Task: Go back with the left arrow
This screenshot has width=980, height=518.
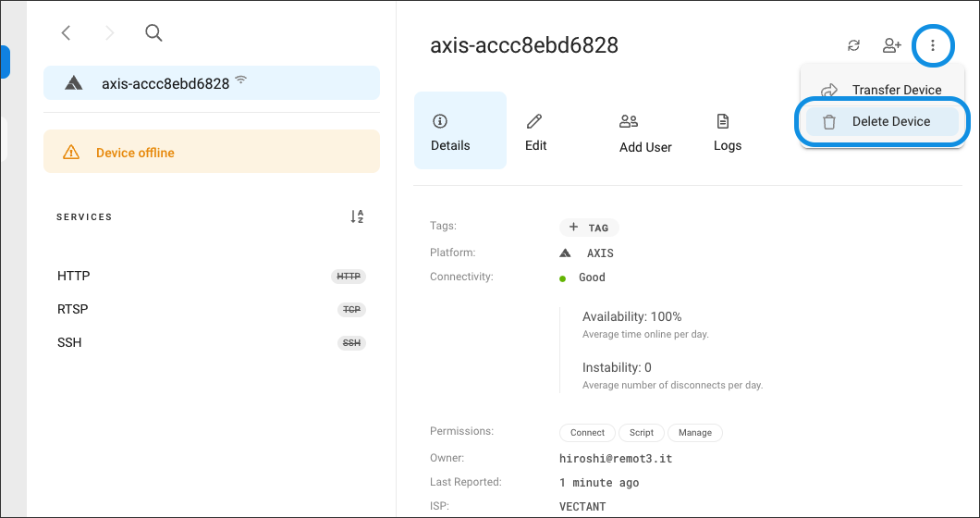Action: coord(66,32)
